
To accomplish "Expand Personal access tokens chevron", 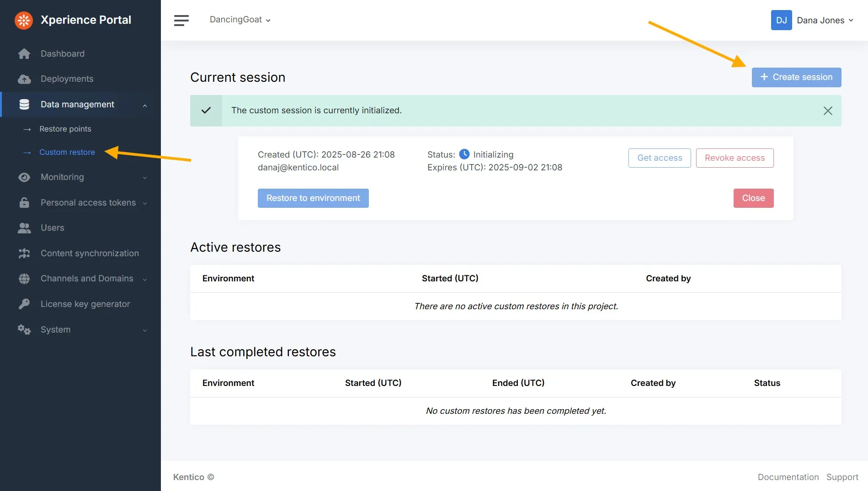I will pos(145,203).
